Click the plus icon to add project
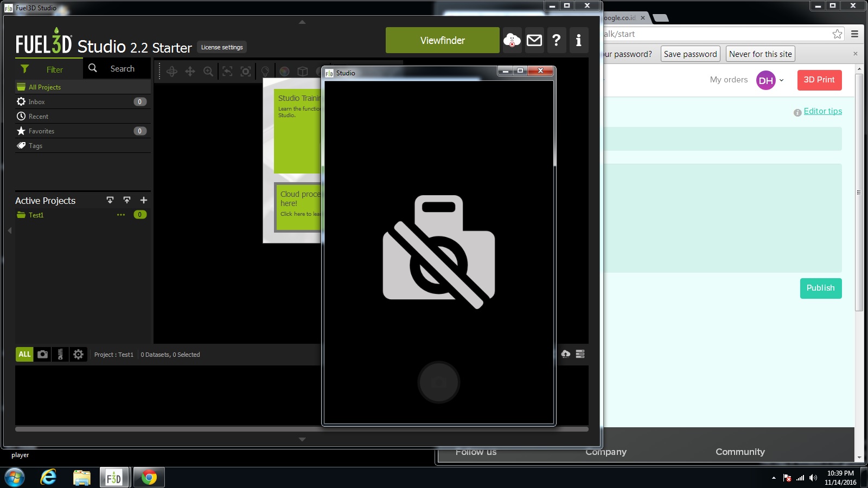The height and width of the screenshot is (488, 868). click(144, 200)
